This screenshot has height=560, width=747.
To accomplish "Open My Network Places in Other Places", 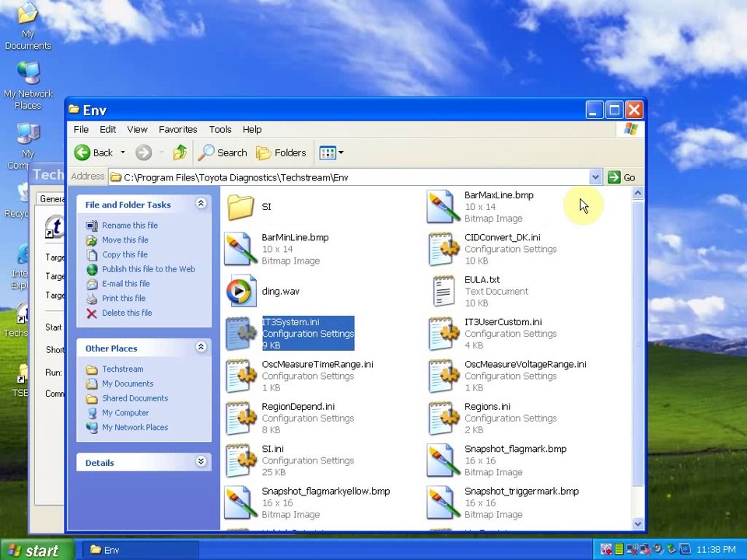I will [135, 428].
